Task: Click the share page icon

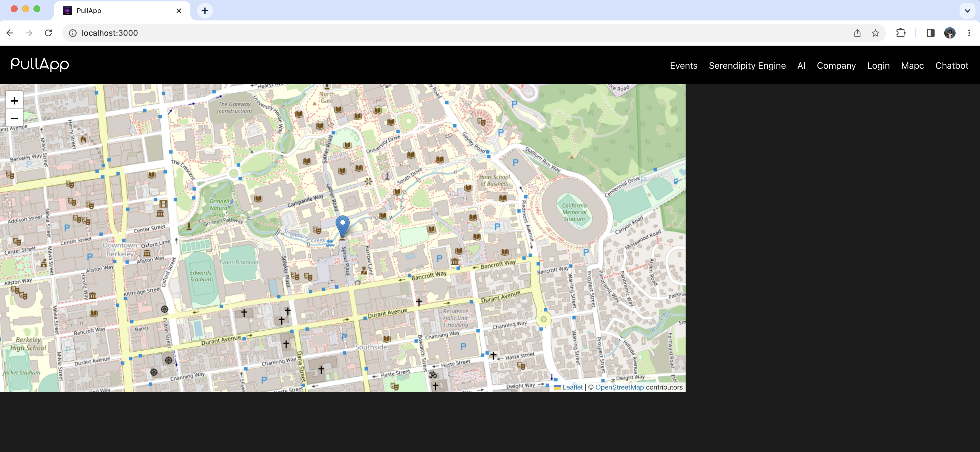Action: (x=857, y=33)
